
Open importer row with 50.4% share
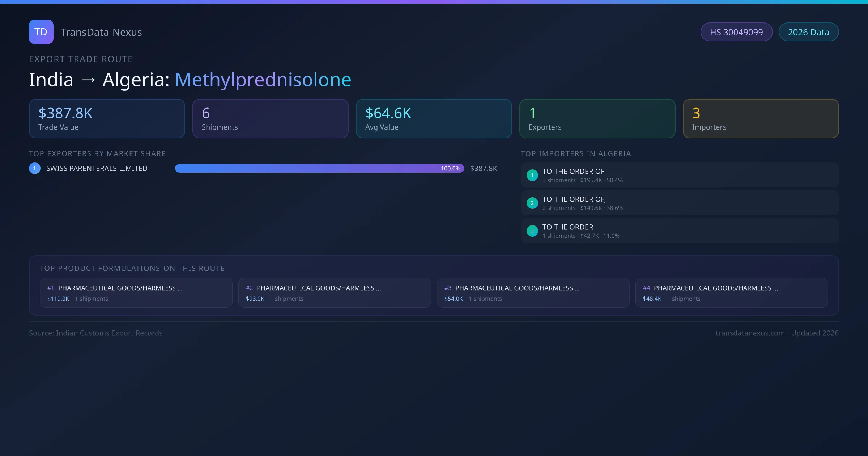[679, 175]
